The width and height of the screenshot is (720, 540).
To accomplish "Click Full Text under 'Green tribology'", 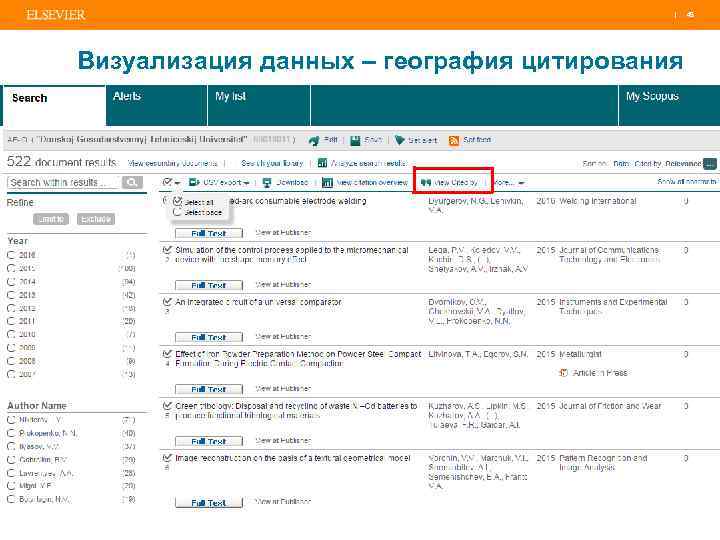I will pyautogui.click(x=209, y=441).
